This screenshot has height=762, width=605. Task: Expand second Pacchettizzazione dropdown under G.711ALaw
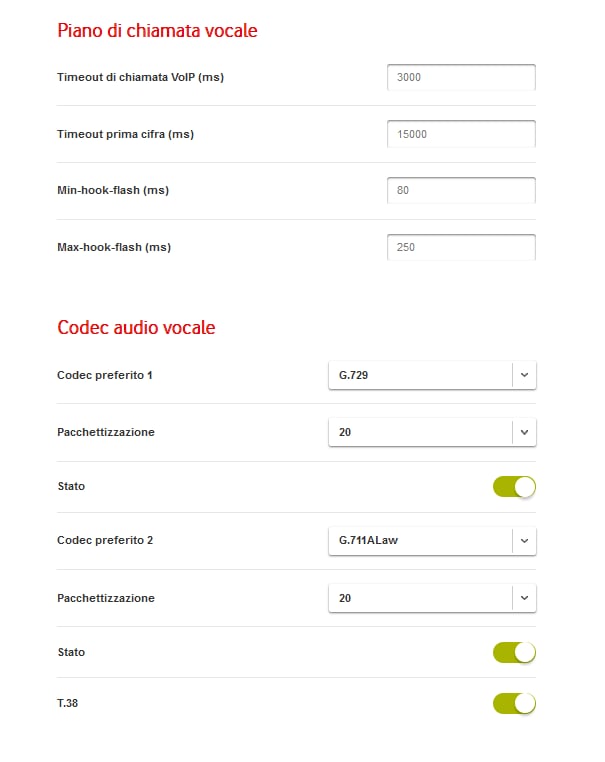pyautogui.click(x=432, y=598)
